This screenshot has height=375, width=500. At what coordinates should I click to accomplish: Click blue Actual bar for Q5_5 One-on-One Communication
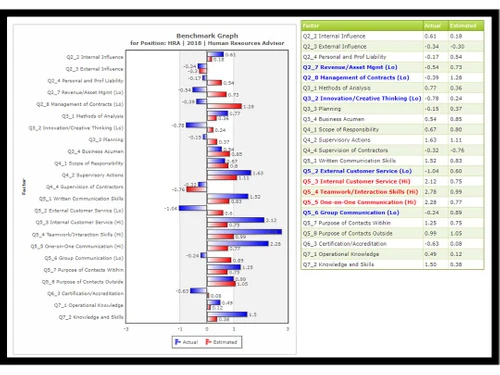(x=238, y=244)
